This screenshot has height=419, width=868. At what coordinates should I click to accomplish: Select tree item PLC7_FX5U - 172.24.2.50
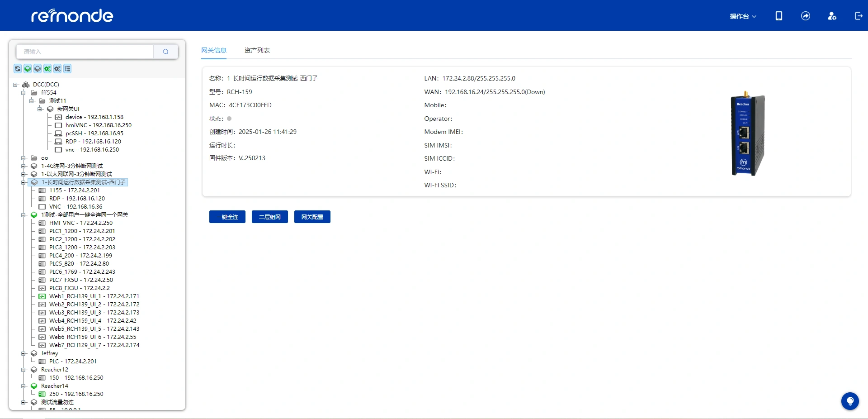coord(81,280)
